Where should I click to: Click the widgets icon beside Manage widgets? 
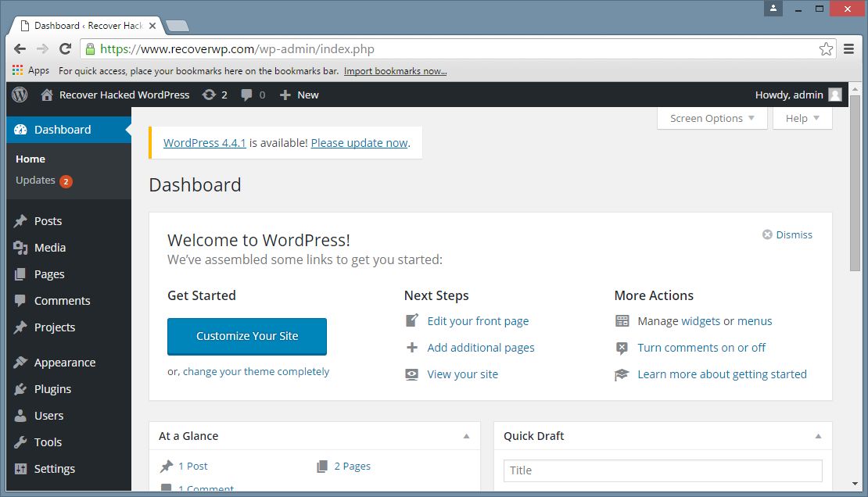[622, 321]
